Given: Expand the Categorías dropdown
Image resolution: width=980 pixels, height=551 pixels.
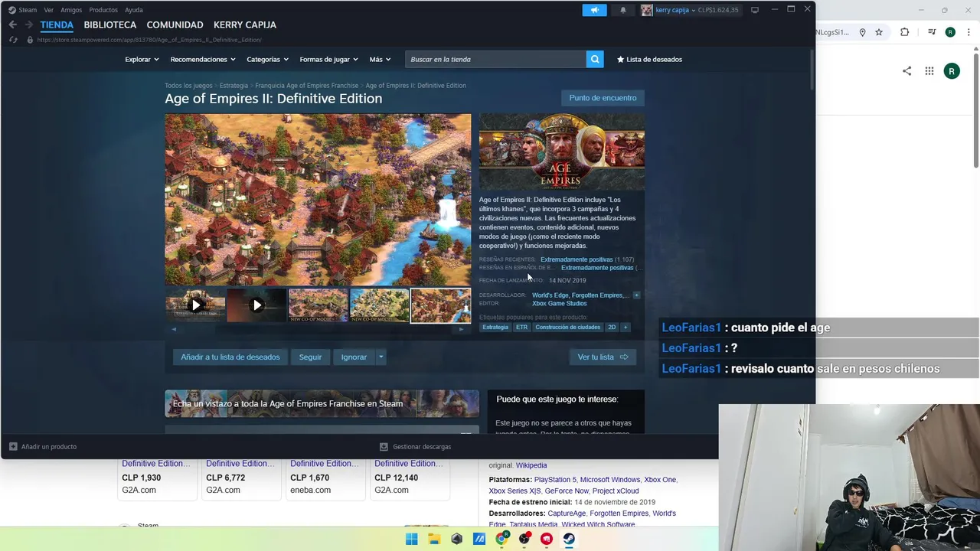Looking at the screenshot, I should 267,59.
